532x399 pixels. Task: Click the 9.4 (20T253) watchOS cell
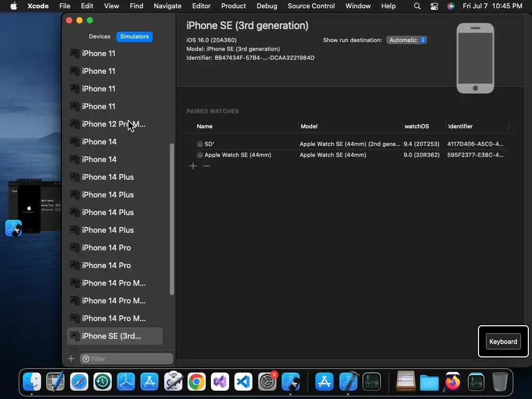[x=421, y=144]
